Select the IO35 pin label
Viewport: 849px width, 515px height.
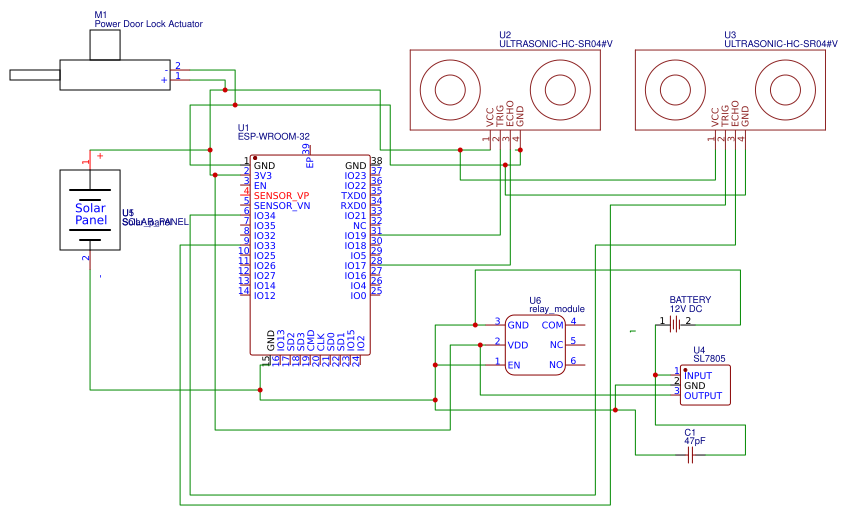[x=264, y=225]
